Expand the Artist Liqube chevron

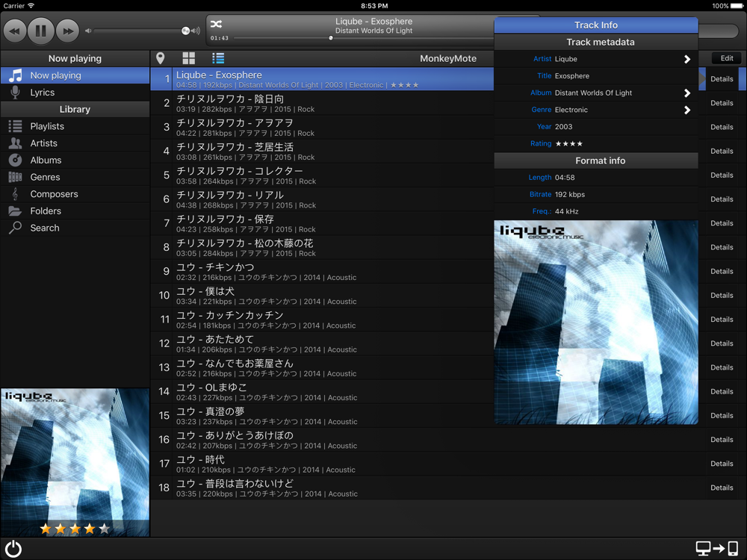[x=687, y=59]
